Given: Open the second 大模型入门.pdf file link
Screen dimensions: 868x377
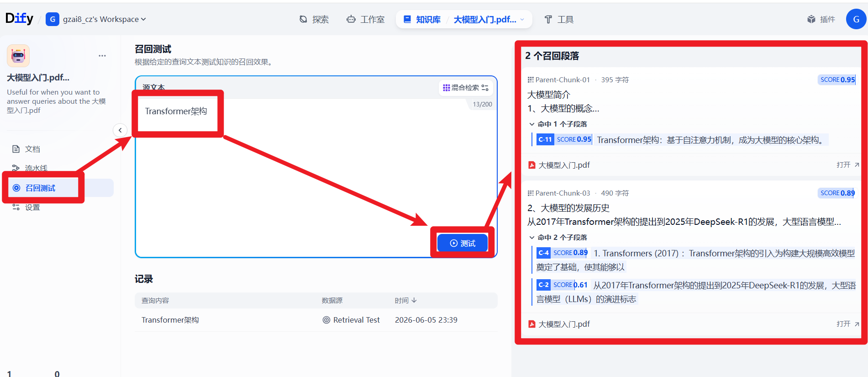Looking at the screenshot, I should click(x=564, y=324).
